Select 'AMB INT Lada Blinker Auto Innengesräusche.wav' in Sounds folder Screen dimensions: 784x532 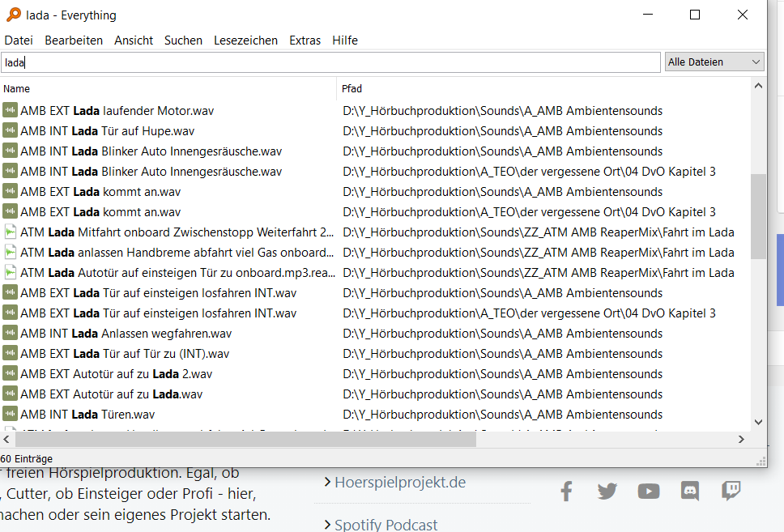[151, 151]
